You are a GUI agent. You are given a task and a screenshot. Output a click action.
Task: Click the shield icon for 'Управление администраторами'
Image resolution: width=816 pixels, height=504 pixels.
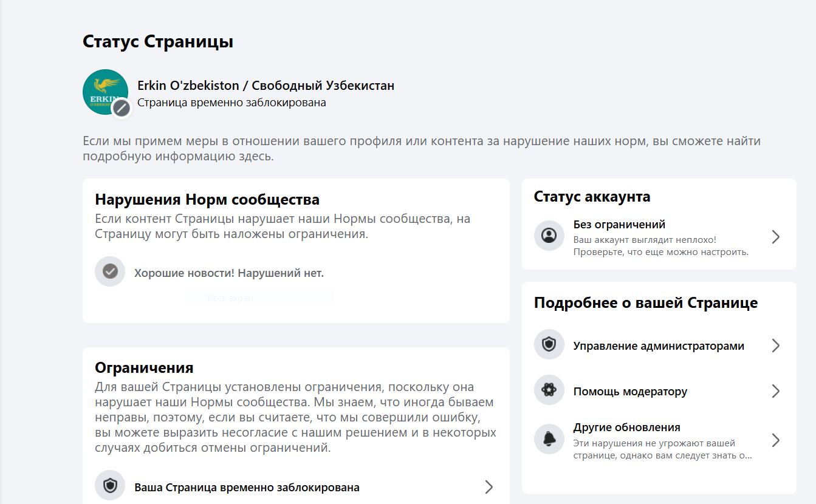[549, 345]
